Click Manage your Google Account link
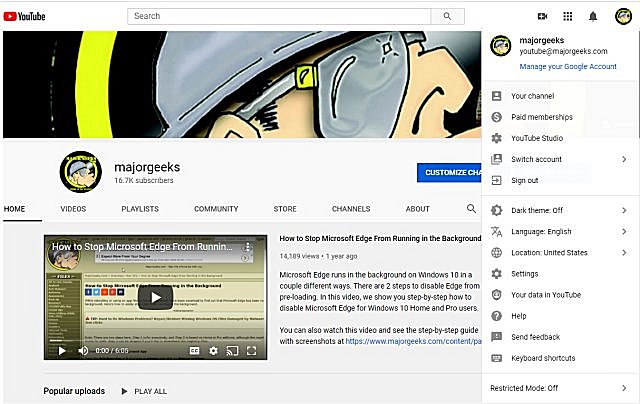Viewport: 640px width, 404px height. 568,67
